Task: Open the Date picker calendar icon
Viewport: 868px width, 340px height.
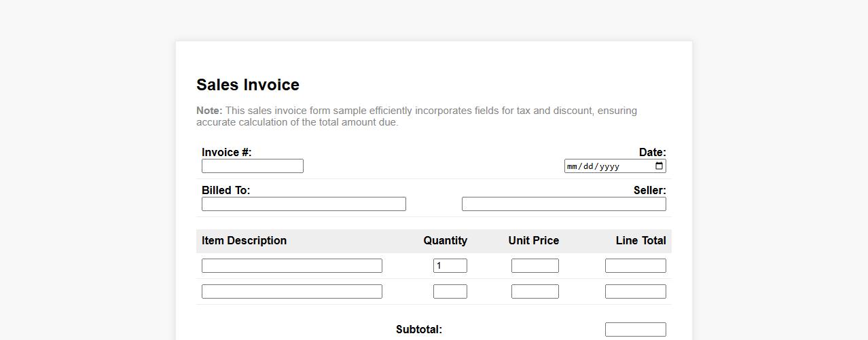Action: 659,166
